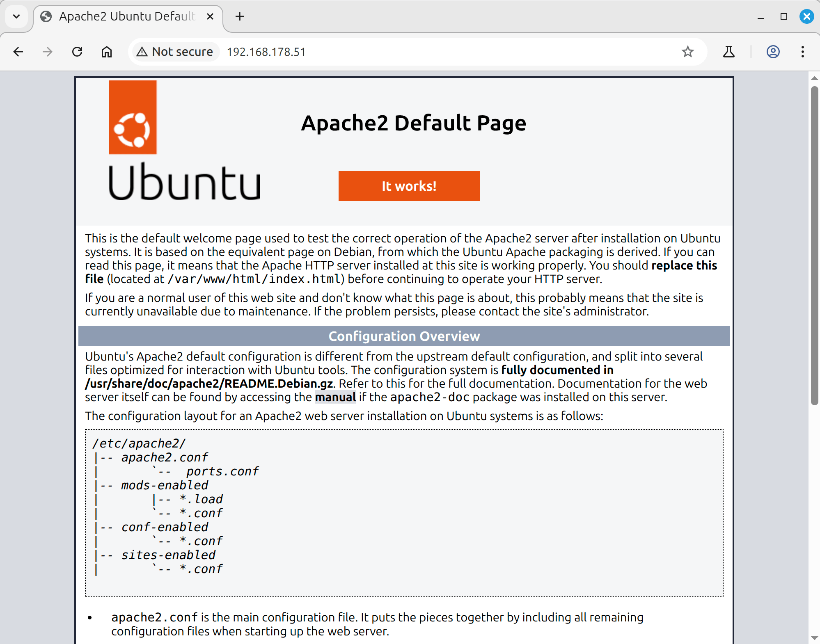Click /usr/share/doc/apache2/README.Debian.gz bold text
Image resolution: width=820 pixels, height=644 pixels.
click(x=209, y=384)
